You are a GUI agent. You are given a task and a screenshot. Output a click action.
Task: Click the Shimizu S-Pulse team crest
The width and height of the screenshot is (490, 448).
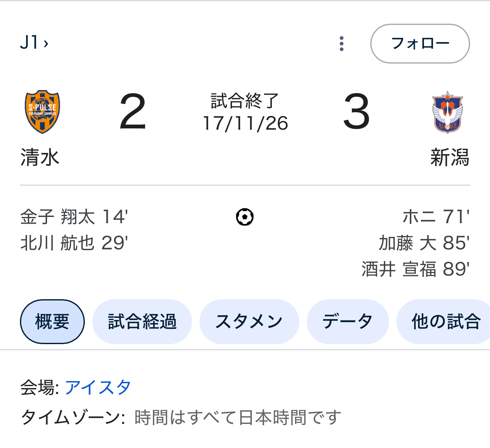click(42, 111)
